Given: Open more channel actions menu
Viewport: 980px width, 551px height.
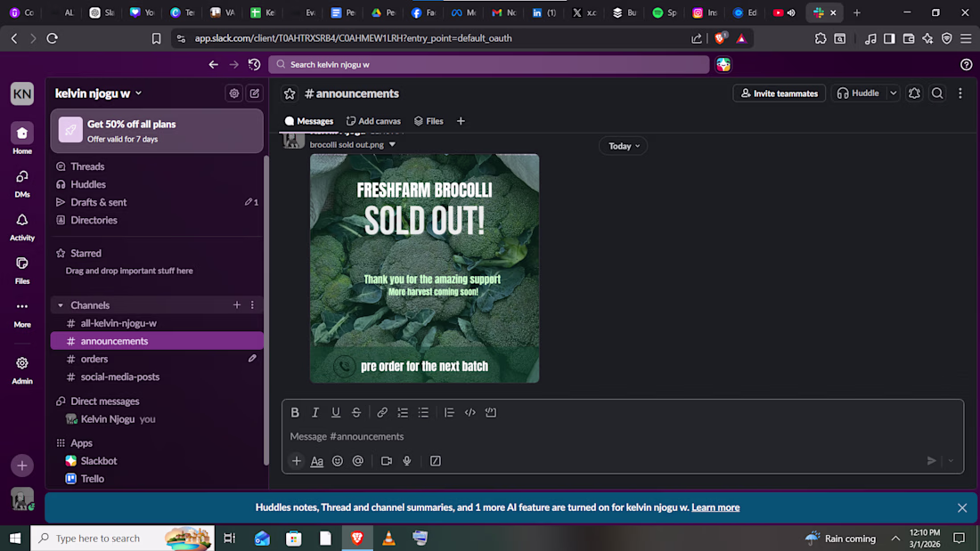Looking at the screenshot, I should point(960,93).
